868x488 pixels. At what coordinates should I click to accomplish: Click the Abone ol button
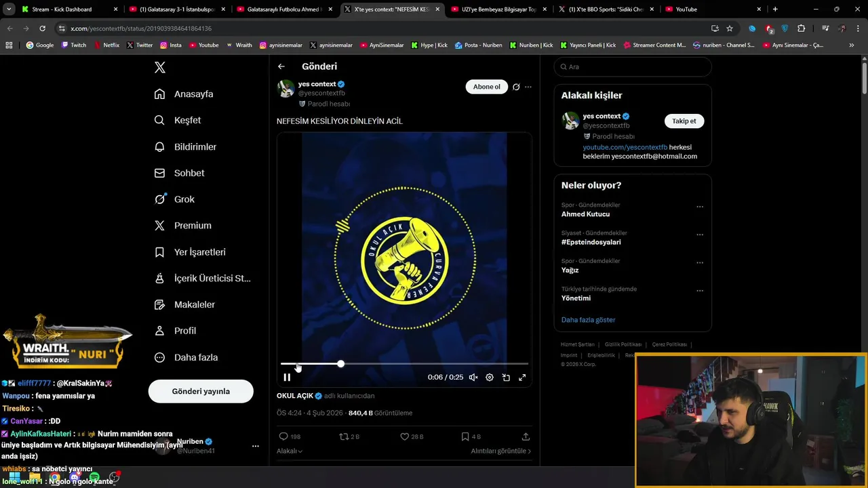coord(487,87)
